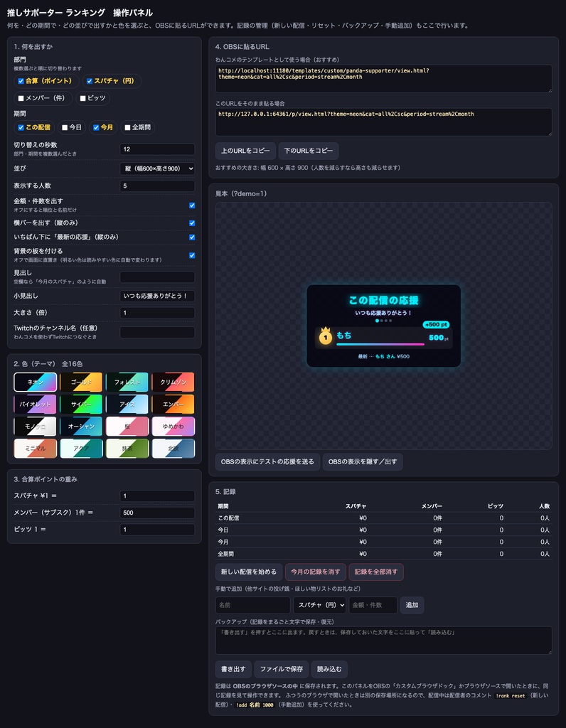
Task: Toggle the 最新の応援 footer checkbox
Action: click(192, 237)
